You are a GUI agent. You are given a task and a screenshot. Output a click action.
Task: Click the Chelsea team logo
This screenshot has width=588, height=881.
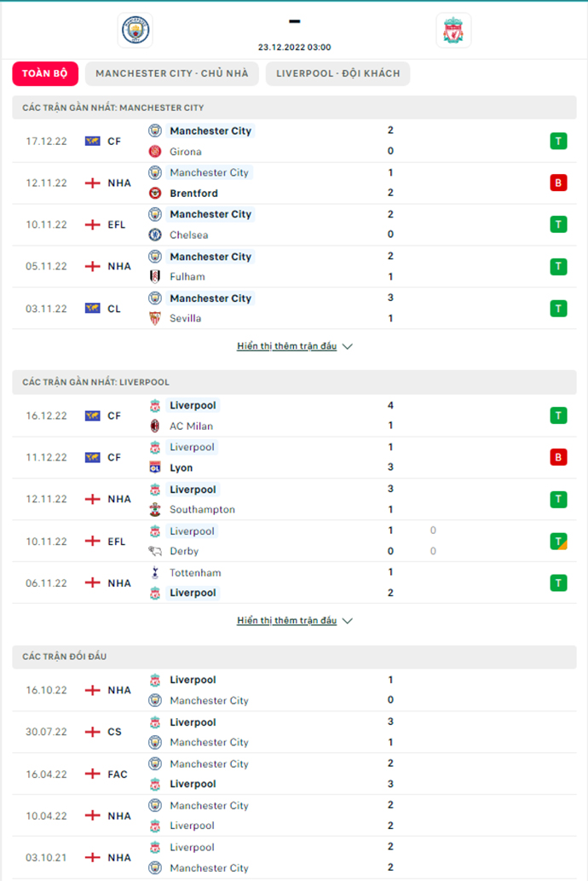(155, 235)
